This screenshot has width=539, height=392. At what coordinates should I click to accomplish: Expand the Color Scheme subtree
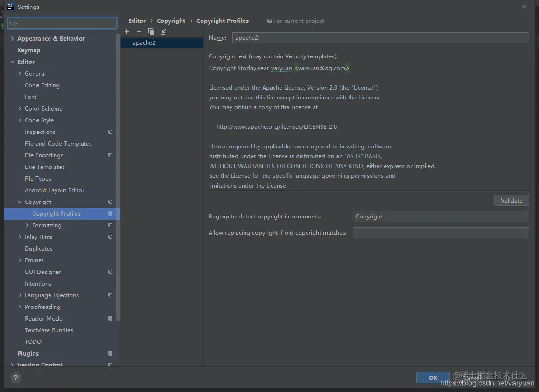(x=20, y=108)
